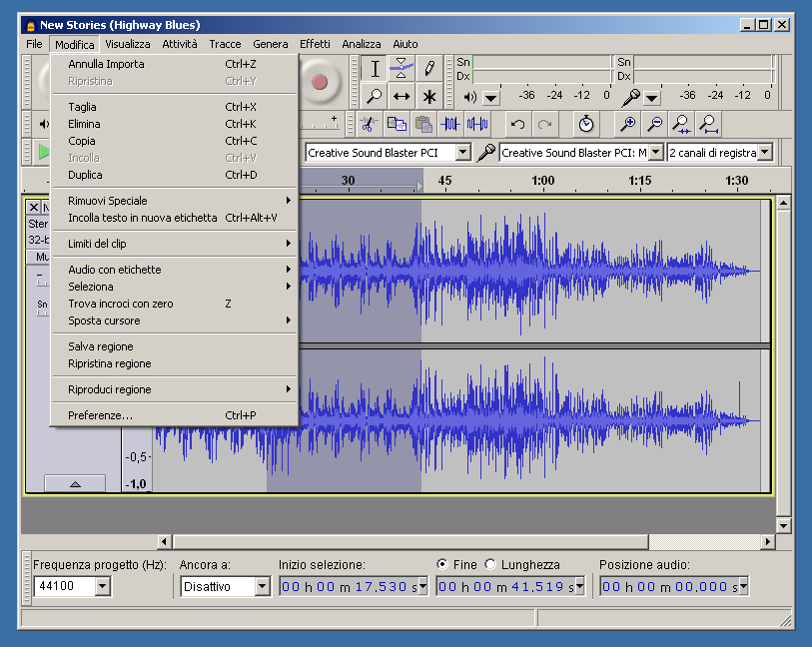Expand the Rimuovi Speciale submenu
This screenshot has width=812, height=647.
175,201
